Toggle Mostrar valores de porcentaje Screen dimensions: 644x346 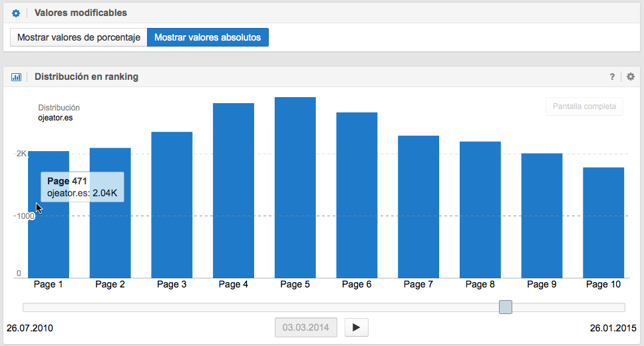coord(79,38)
